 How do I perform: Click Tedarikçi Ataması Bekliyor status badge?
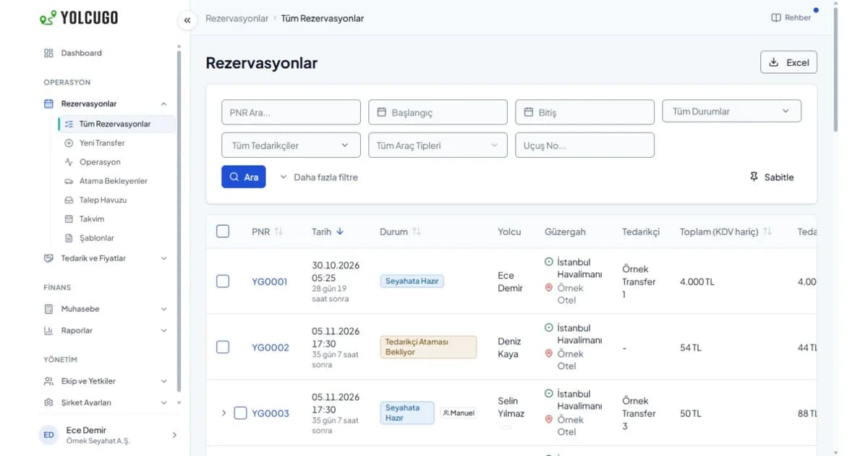428,347
